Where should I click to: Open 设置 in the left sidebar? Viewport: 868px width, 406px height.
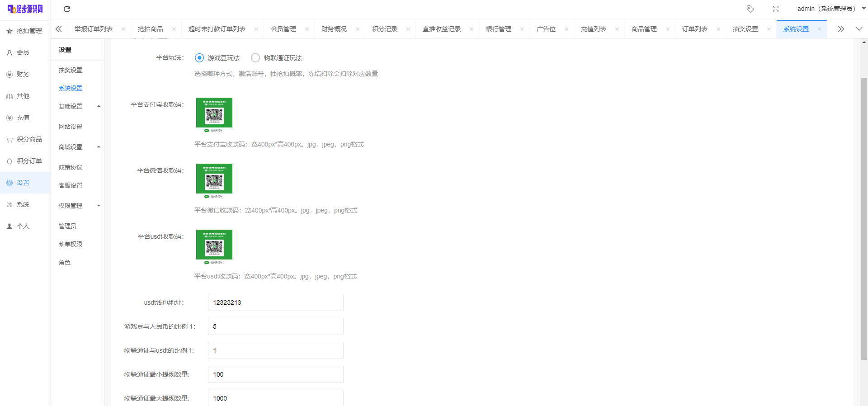[25, 183]
